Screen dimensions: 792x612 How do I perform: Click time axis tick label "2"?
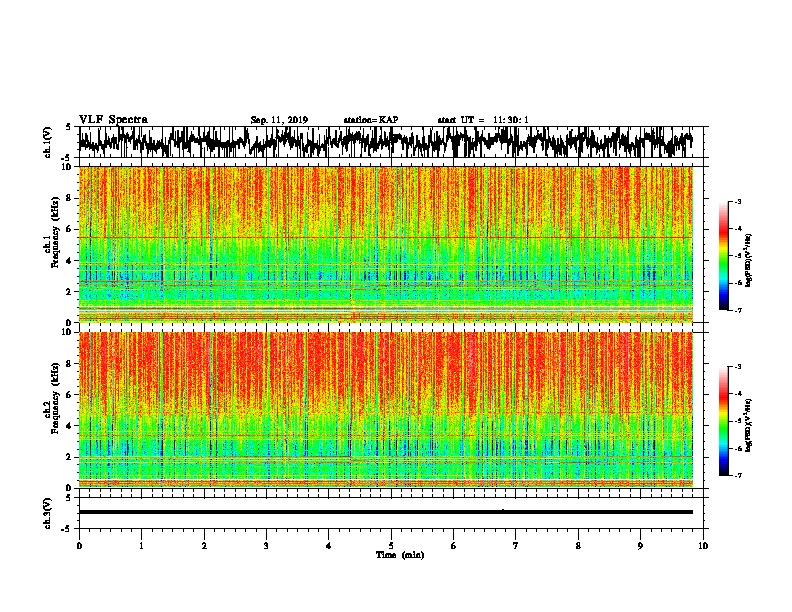tap(204, 546)
